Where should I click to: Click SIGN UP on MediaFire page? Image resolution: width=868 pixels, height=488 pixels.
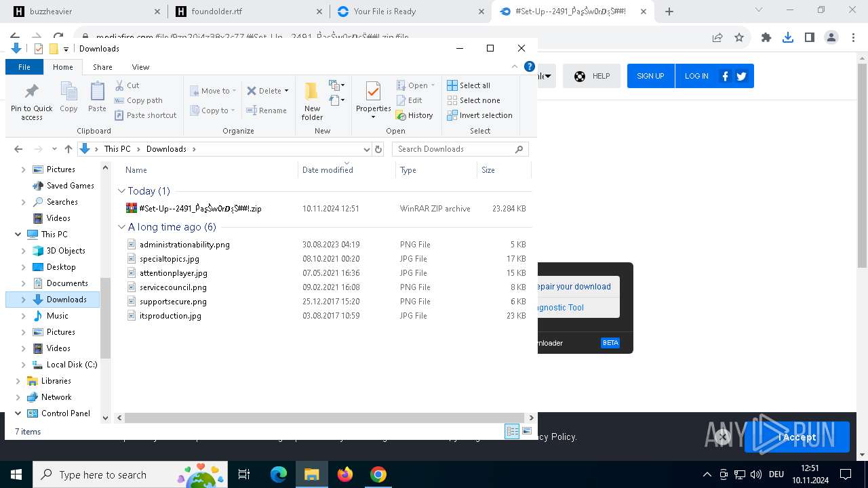(x=650, y=76)
